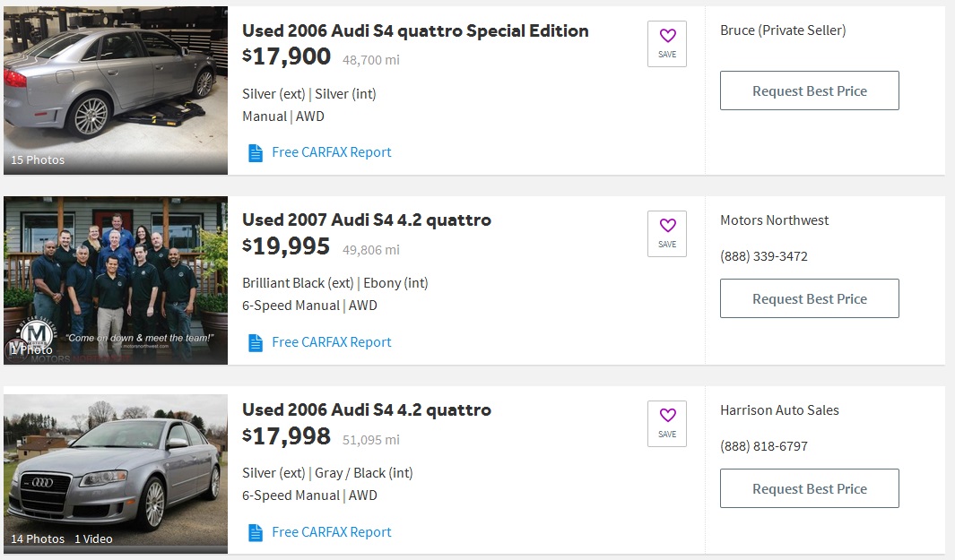Screen dimensions: 955x560
Task: Call Harrison Auto Sales phone number
Action: [x=764, y=446]
